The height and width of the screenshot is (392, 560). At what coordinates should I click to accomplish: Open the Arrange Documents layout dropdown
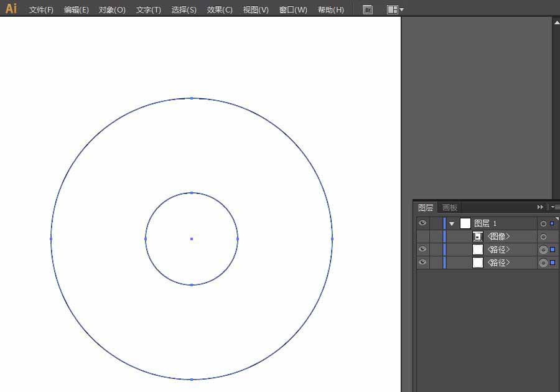coord(395,9)
